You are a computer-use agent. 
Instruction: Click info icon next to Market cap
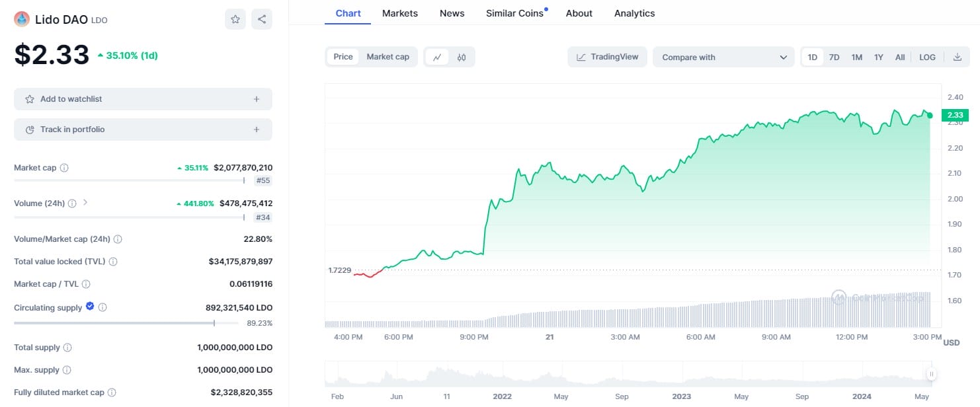[64, 168]
